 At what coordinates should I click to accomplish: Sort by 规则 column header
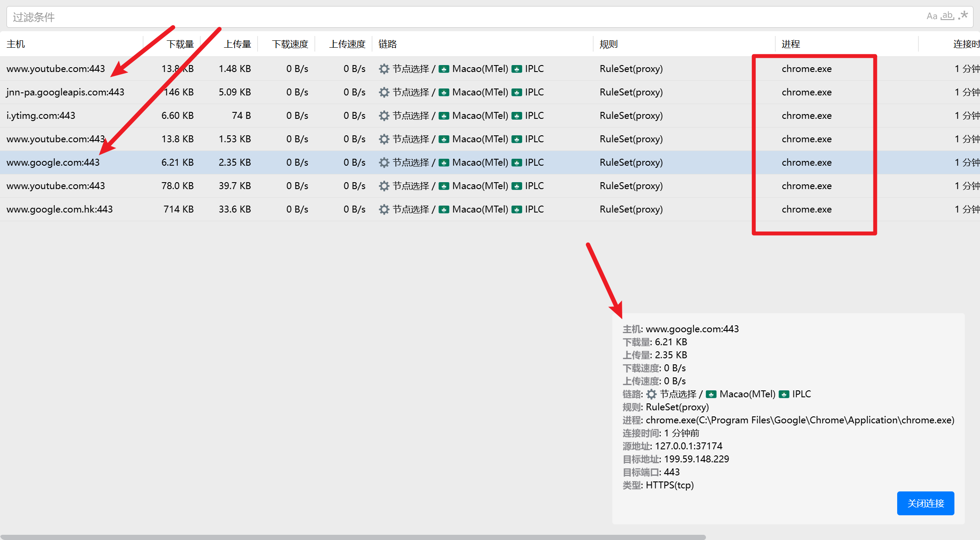click(609, 44)
